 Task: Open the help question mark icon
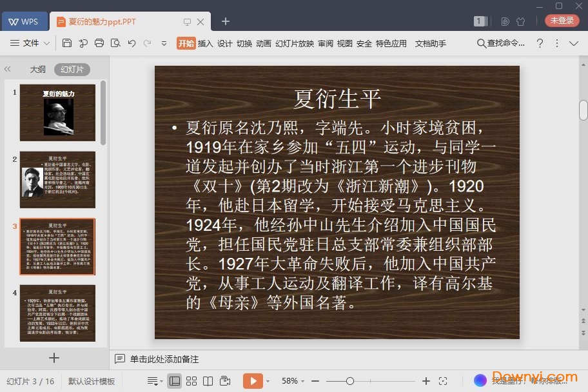540,43
